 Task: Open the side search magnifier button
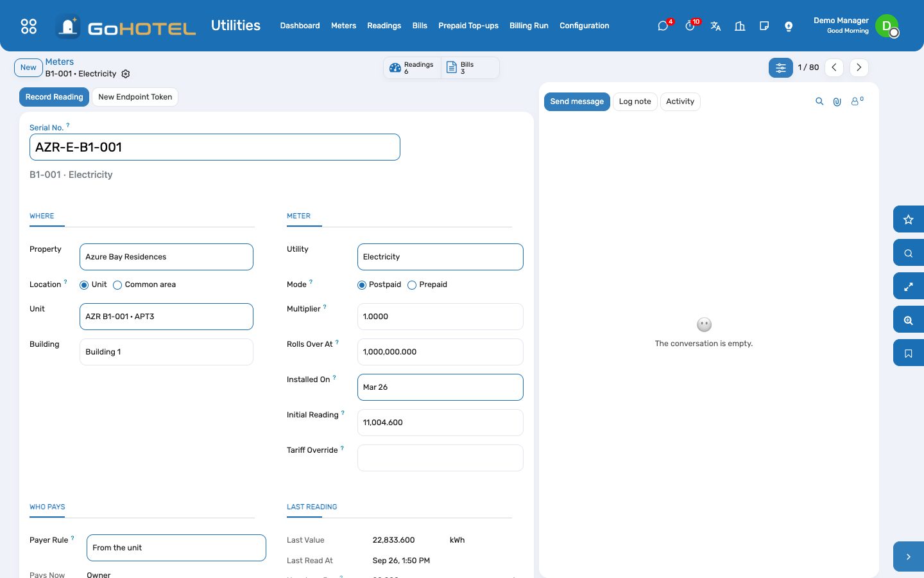coord(909,253)
